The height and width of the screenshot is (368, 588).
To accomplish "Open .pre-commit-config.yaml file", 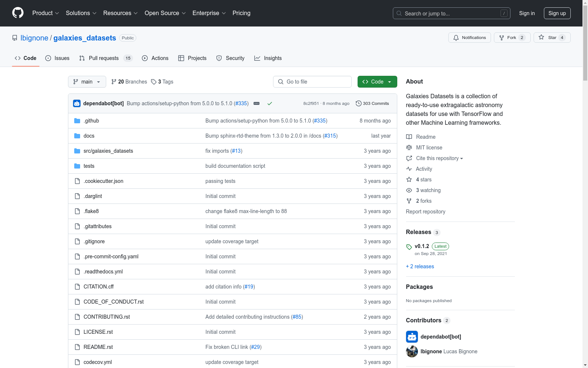I will click(x=111, y=256).
